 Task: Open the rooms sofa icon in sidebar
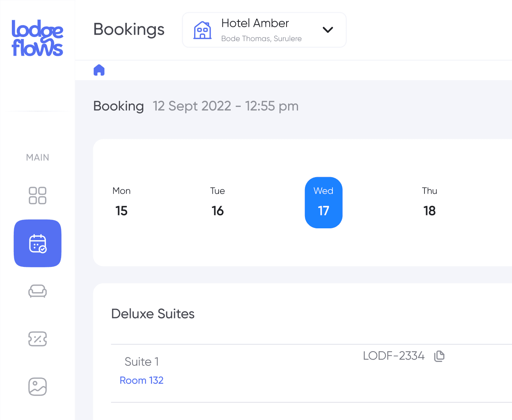pos(37,291)
